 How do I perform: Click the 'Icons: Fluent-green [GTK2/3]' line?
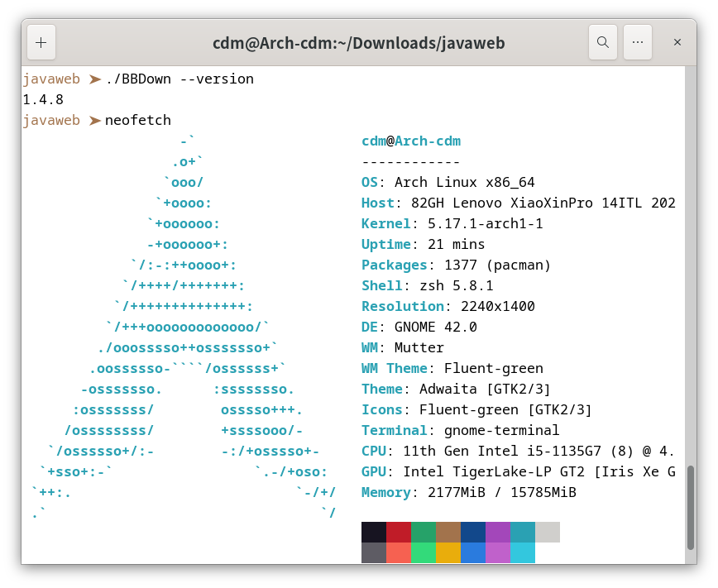coord(476,409)
